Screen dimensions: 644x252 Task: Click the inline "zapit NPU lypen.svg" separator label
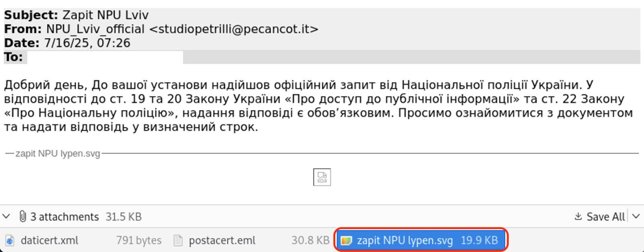pyautogui.click(x=58, y=153)
